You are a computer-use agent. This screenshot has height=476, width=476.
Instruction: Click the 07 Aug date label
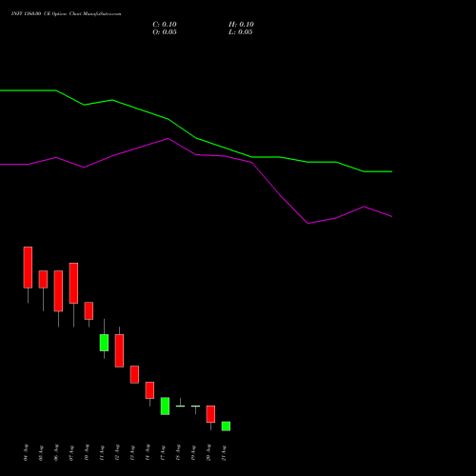[x=71, y=452]
